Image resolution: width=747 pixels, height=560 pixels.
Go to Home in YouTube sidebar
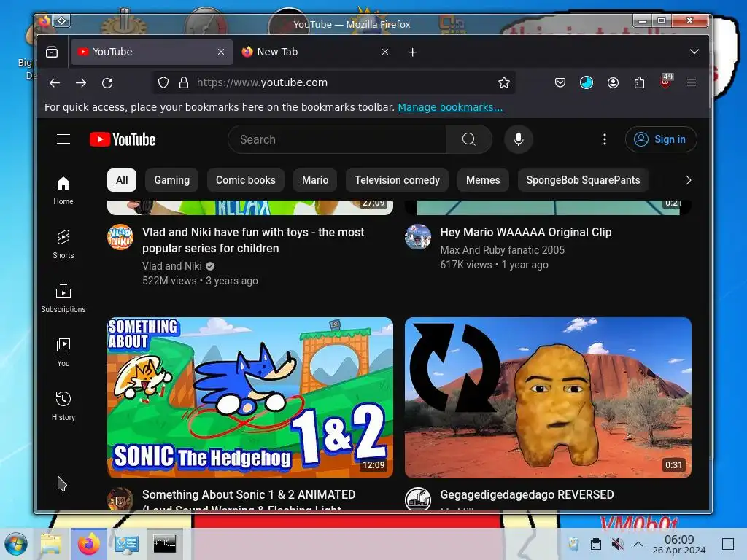click(63, 190)
